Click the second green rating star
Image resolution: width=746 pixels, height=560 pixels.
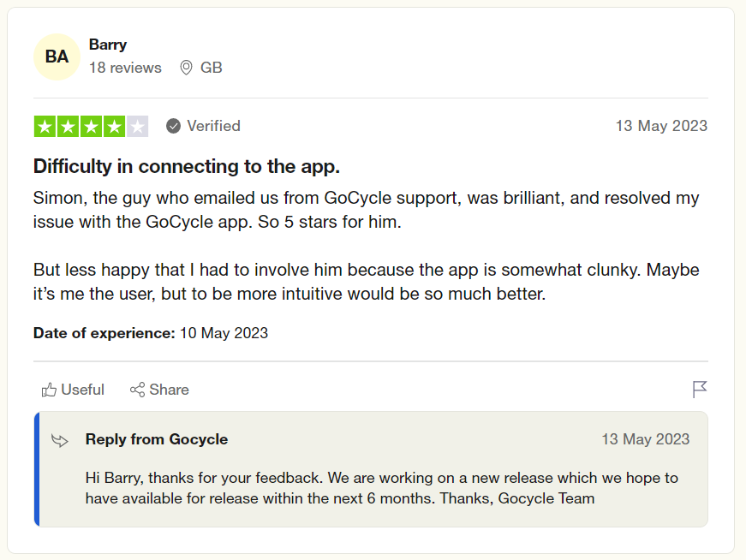pyautogui.click(x=68, y=127)
